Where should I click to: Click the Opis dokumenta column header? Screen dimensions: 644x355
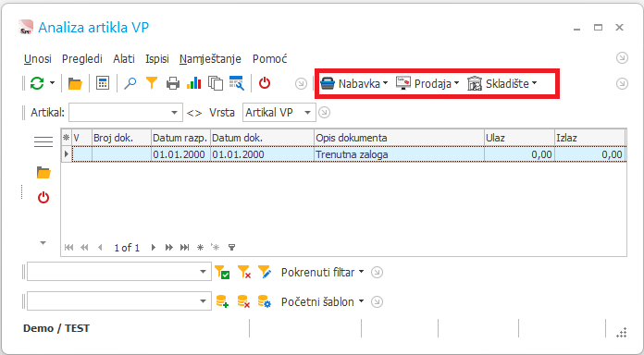pos(399,138)
